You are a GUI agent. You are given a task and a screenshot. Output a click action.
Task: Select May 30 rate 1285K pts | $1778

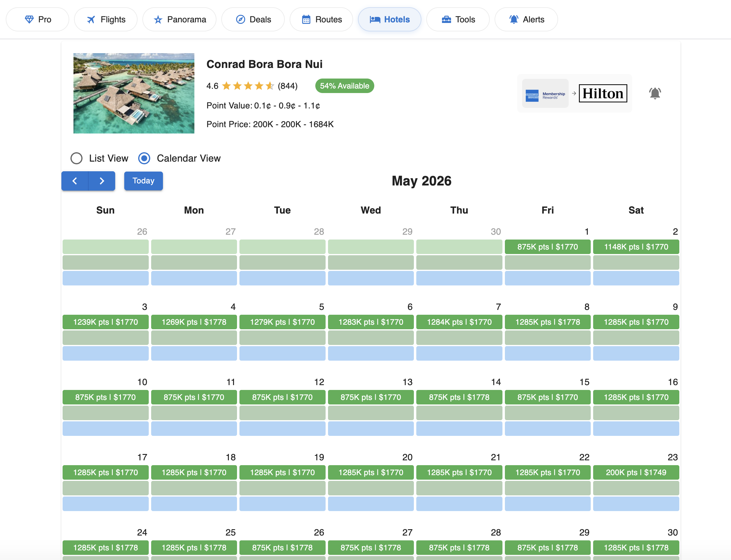coord(636,548)
